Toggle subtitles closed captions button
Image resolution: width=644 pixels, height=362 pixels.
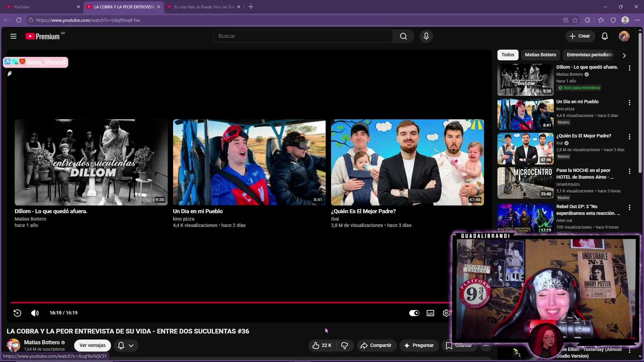[x=430, y=313]
